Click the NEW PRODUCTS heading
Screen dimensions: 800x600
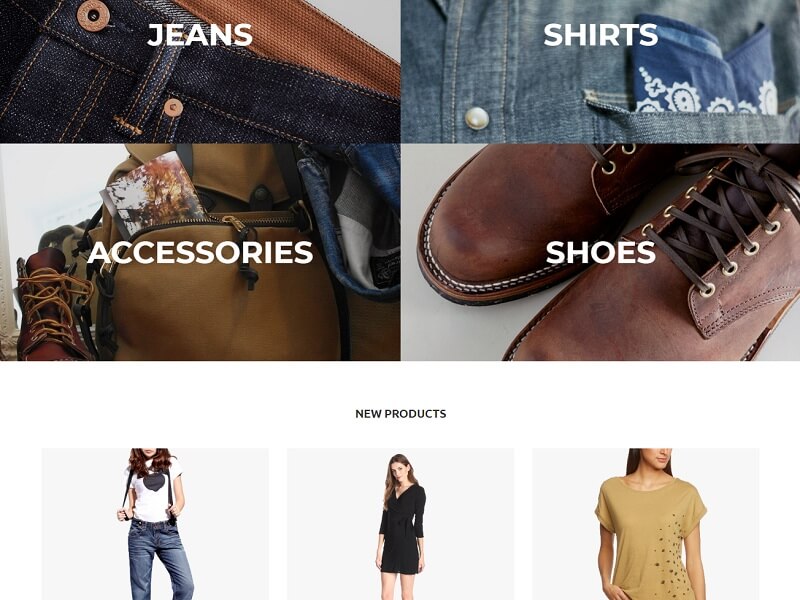[x=401, y=414]
